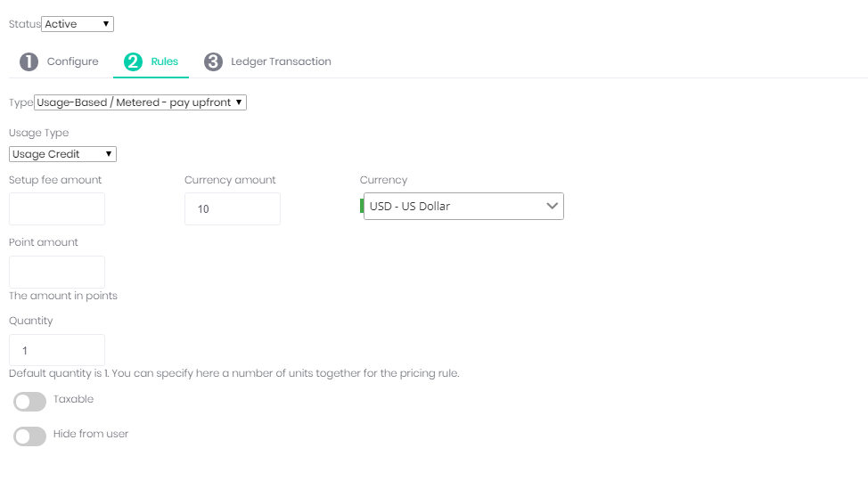The height and width of the screenshot is (481, 868).
Task: Select the Rules tab label
Action: pos(165,61)
